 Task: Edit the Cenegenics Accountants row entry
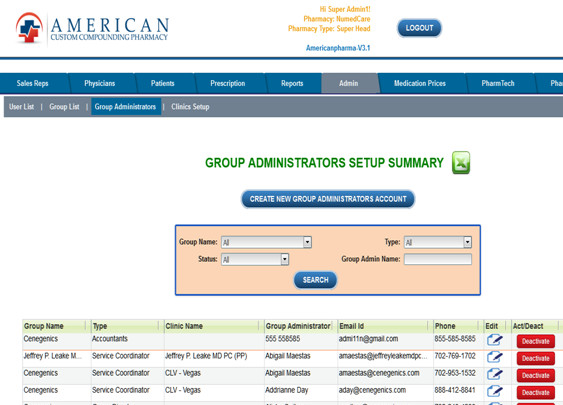tap(495, 340)
